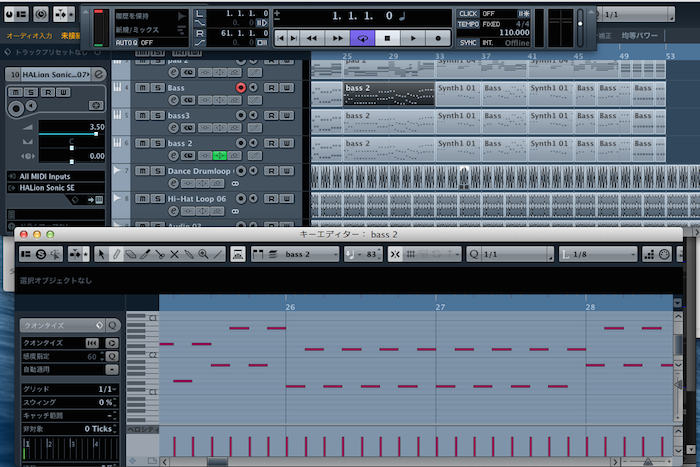Image resolution: width=700 pixels, height=467 pixels.
Task: Toggle Snap on/off in Key Editor toolbar
Action: (395, 254)
